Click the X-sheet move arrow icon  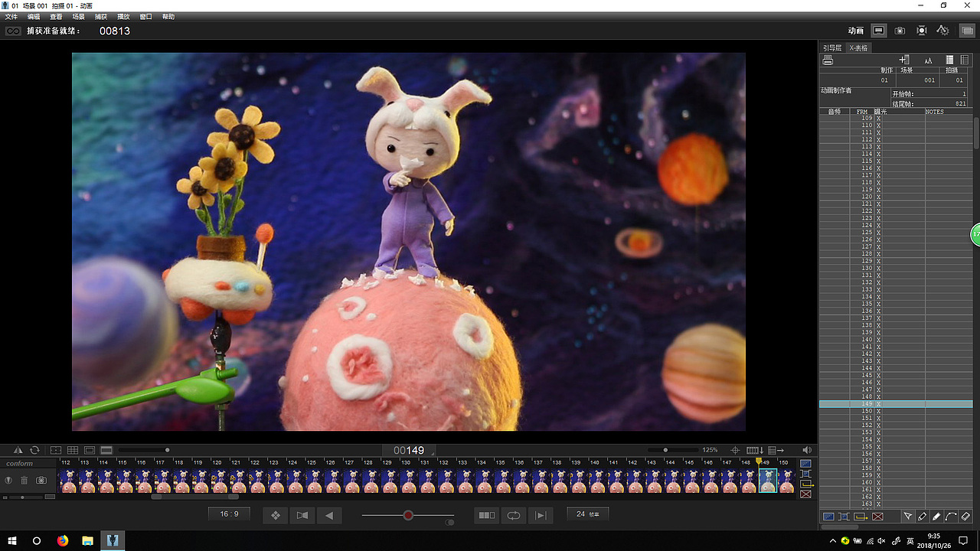[x=775, y=450]
